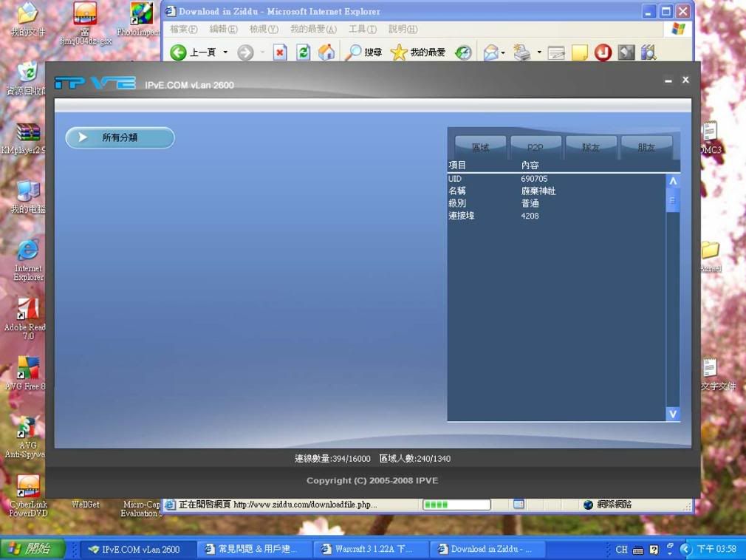Minimize the IPvE vLan window
The width and height of the screenshot is (746, 560).
click(668, 81)
